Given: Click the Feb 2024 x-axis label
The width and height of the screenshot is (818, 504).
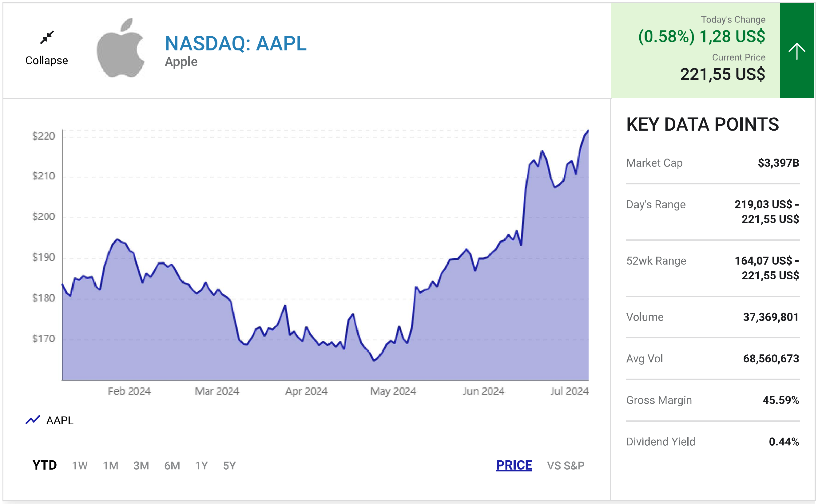Looking at the screenshot, I should pyautogui.click(x=129, y=391).
